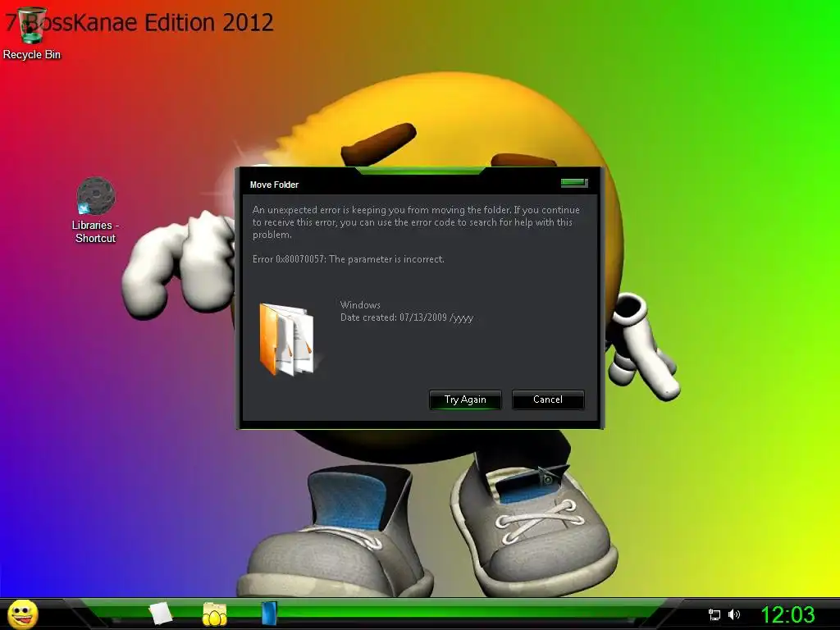
Task: Close the Move Folder dialog via green title button
Action: 574,183
